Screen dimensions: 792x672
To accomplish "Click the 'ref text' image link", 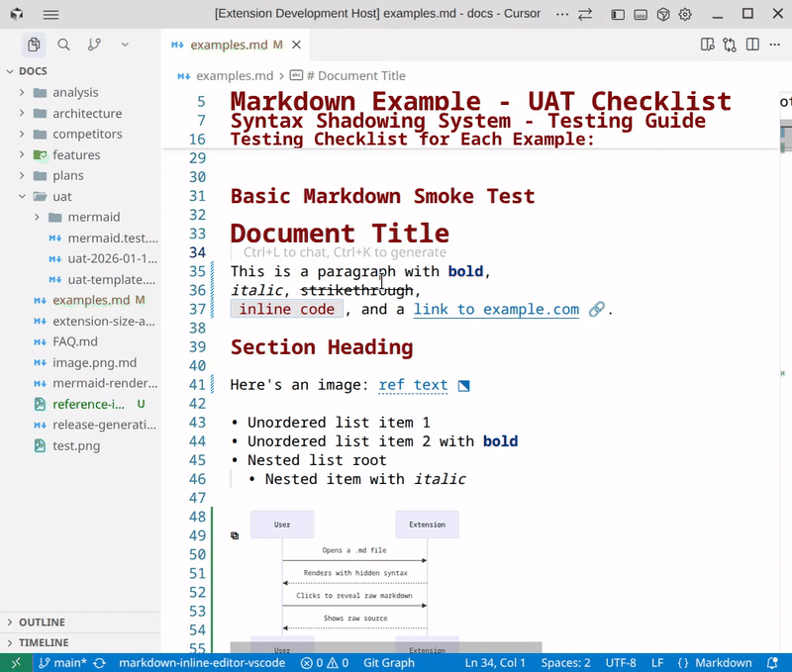I will click(413, 385).
